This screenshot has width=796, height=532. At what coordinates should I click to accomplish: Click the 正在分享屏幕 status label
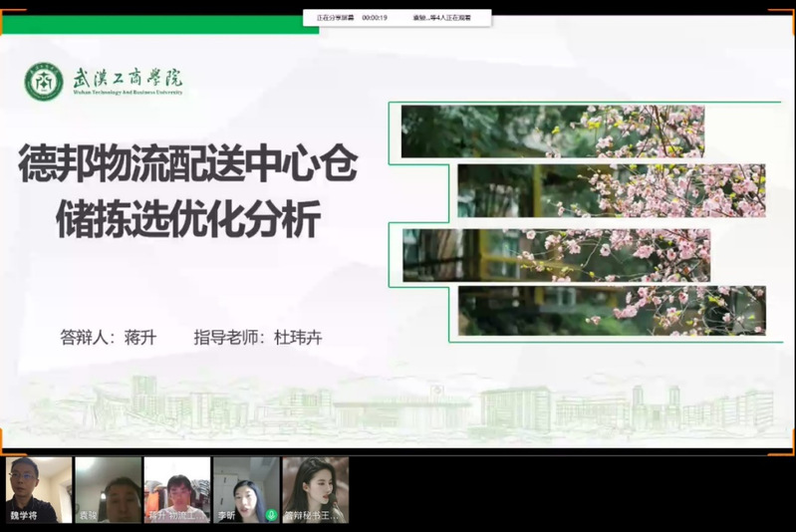[336, 17]
